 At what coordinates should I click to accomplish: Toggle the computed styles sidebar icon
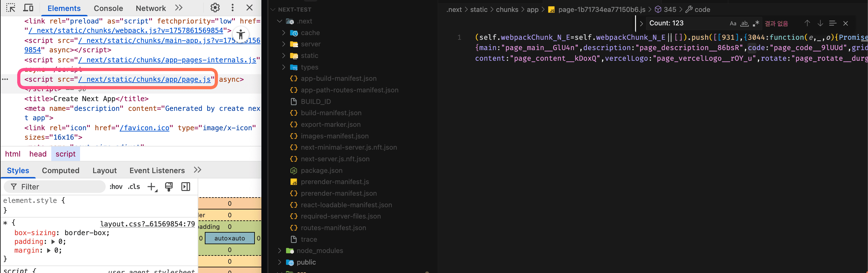(186, 187)
